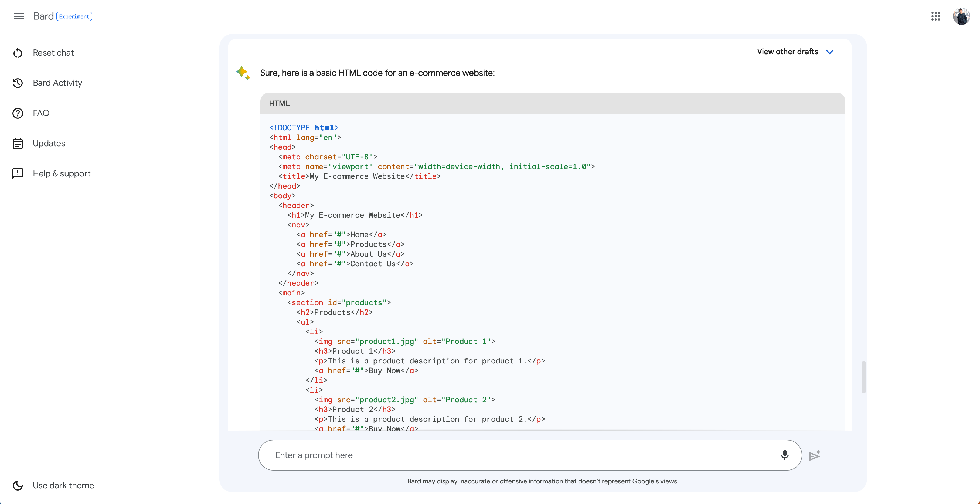Click the drafts chevron arrow

[x=830, y=52]
